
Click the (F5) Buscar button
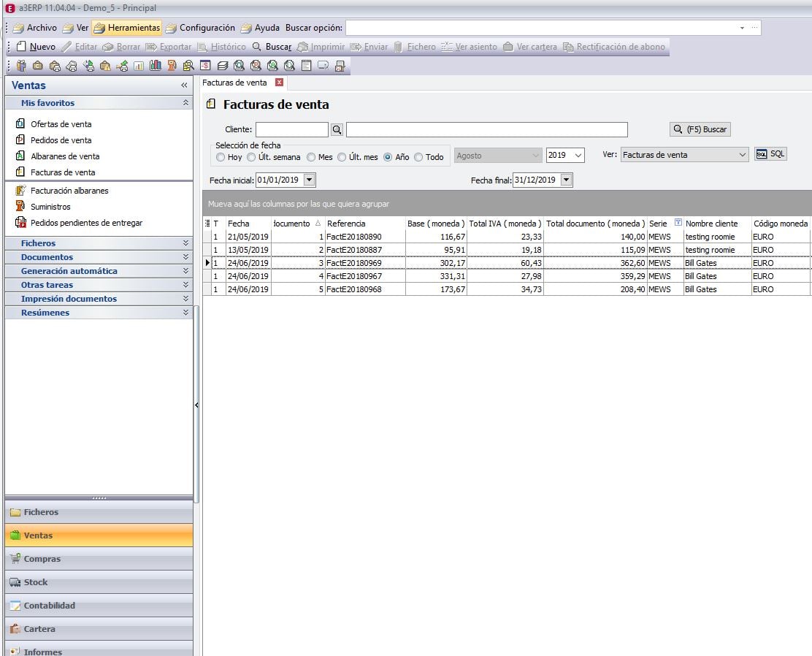[x=699, y=129]
